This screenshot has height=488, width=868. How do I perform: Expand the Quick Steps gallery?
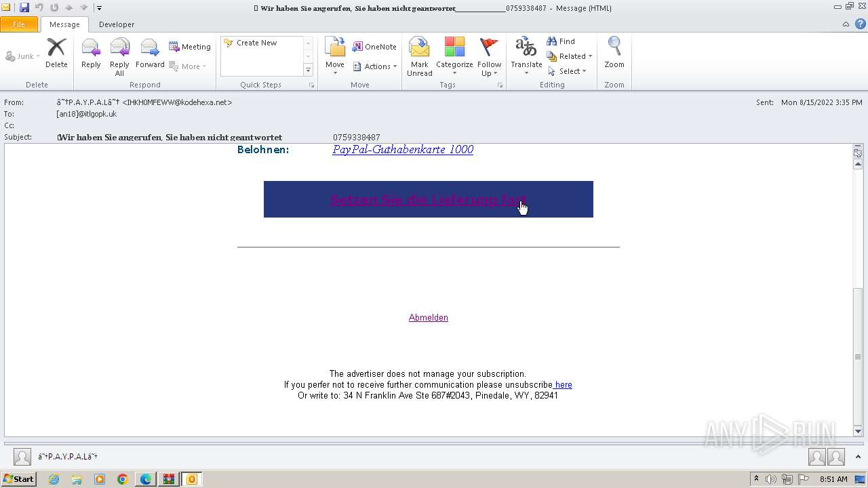[308, 70]
